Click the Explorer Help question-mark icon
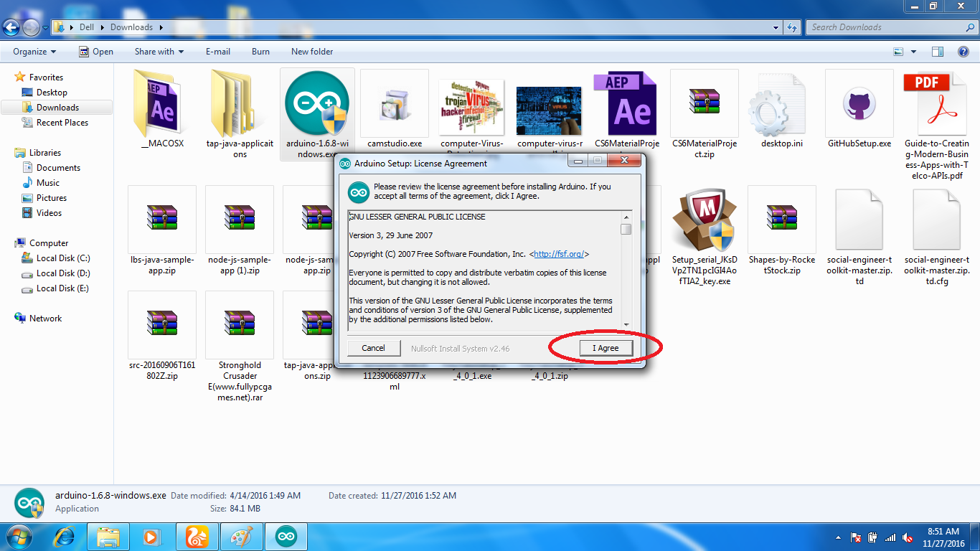Image resolution: width=980 pixels, height=551 pixels. [962, 51]
